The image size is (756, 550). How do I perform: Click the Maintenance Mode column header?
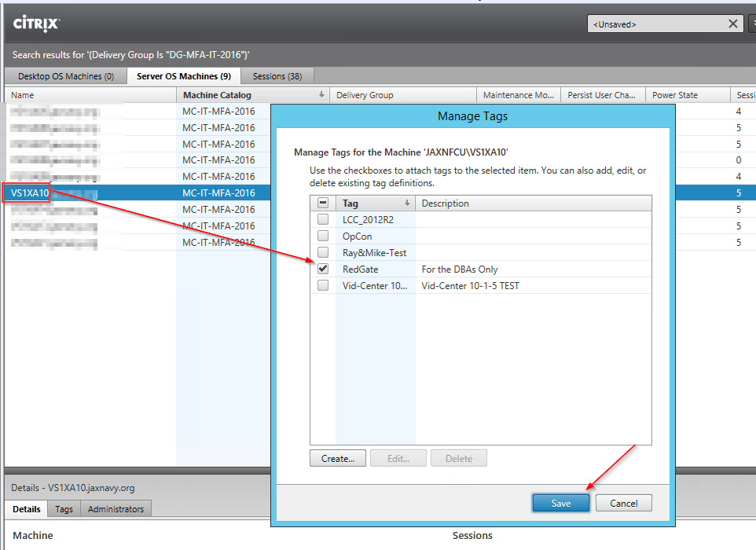(519, 95)
